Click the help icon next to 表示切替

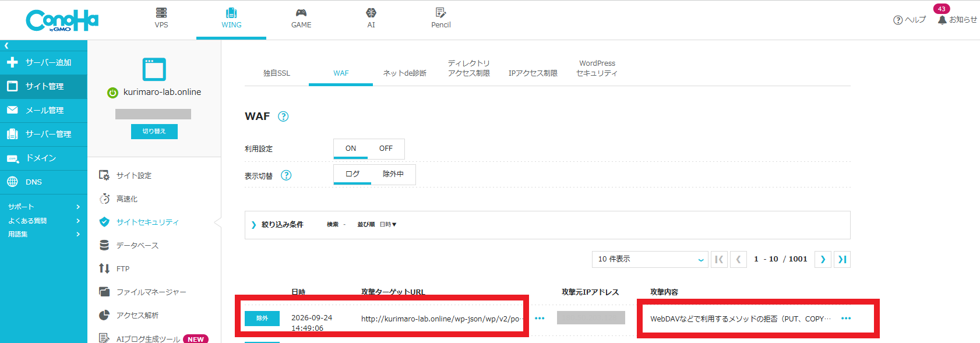coord(286,175)
